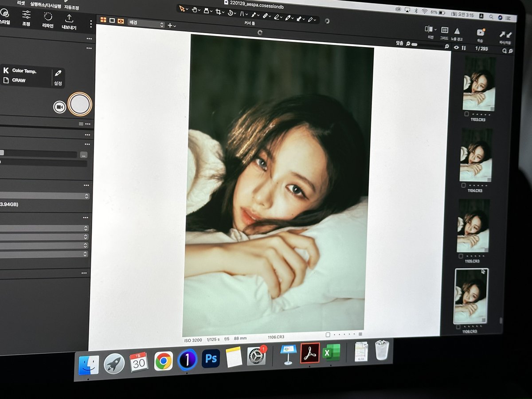Click the CRAW format entry
Image resolution: width=532 pixels, height=399 pixels.
[19, 80]
